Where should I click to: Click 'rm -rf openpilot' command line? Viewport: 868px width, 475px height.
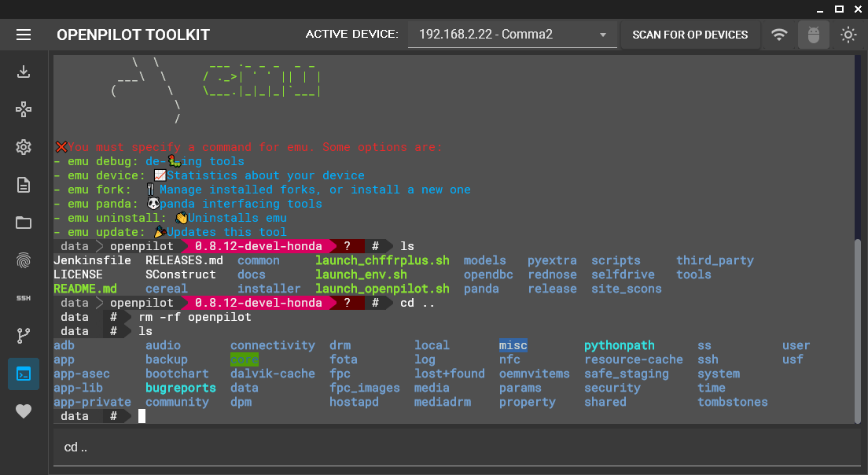pyautogui.click(x=195, y=317)
